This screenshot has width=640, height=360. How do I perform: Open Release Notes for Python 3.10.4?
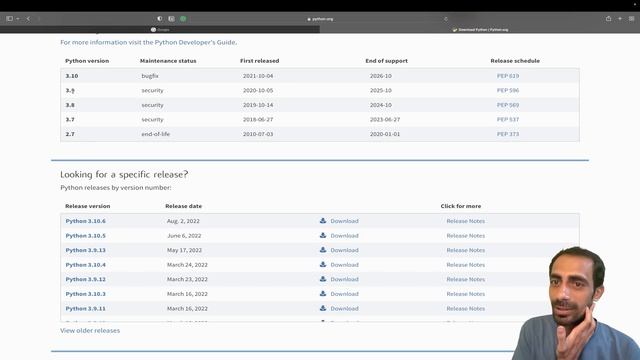[466, 265]
